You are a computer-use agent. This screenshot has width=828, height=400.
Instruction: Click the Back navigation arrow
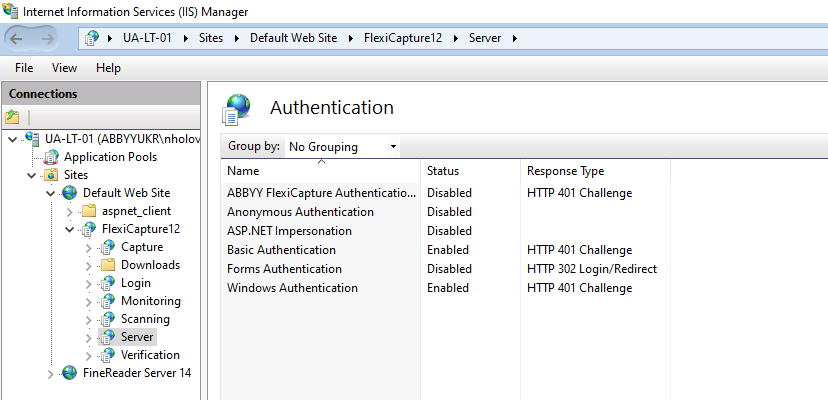[17, 38]
